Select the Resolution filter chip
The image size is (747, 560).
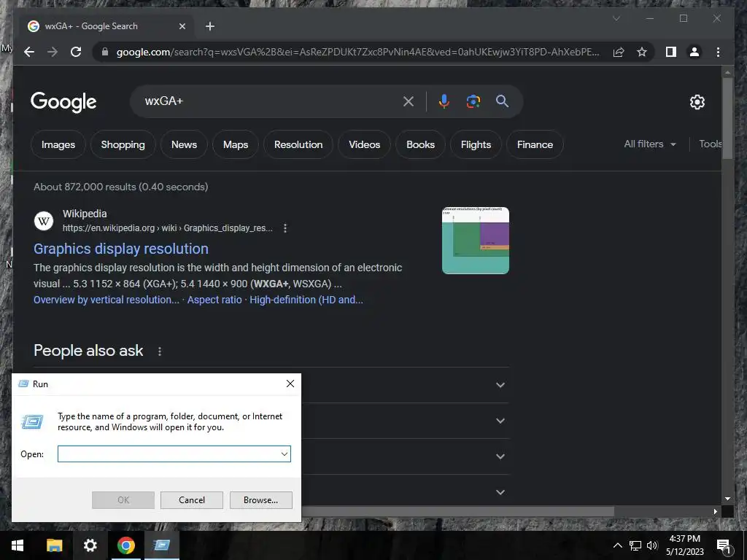[298, 144]
